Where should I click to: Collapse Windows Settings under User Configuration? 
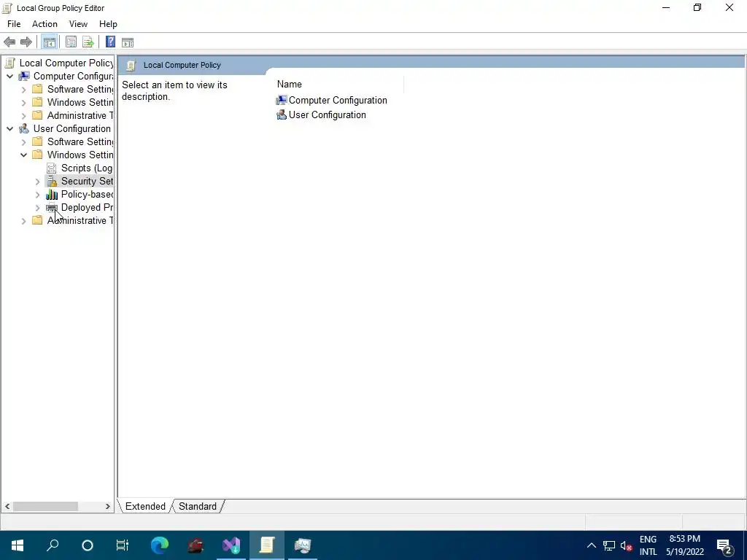coord(24,155)
